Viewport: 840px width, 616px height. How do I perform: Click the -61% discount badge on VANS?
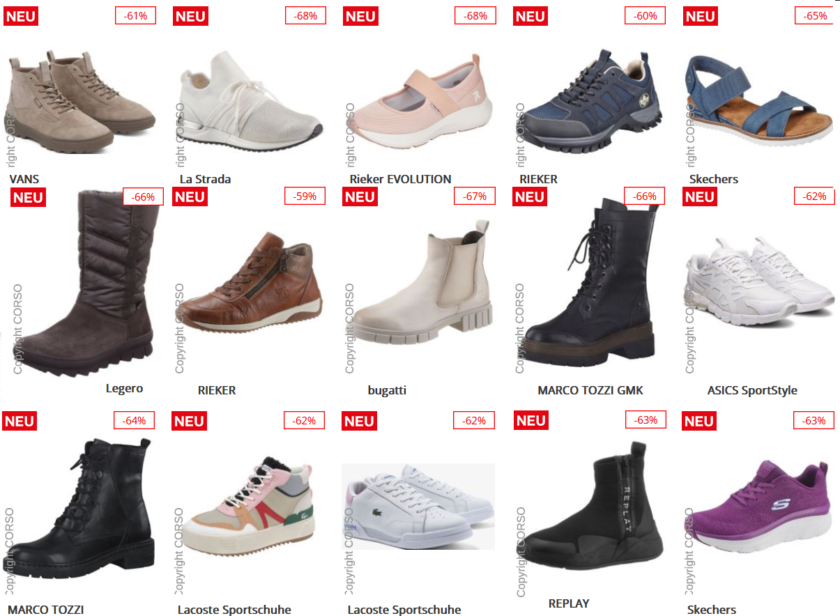(135, 15)
